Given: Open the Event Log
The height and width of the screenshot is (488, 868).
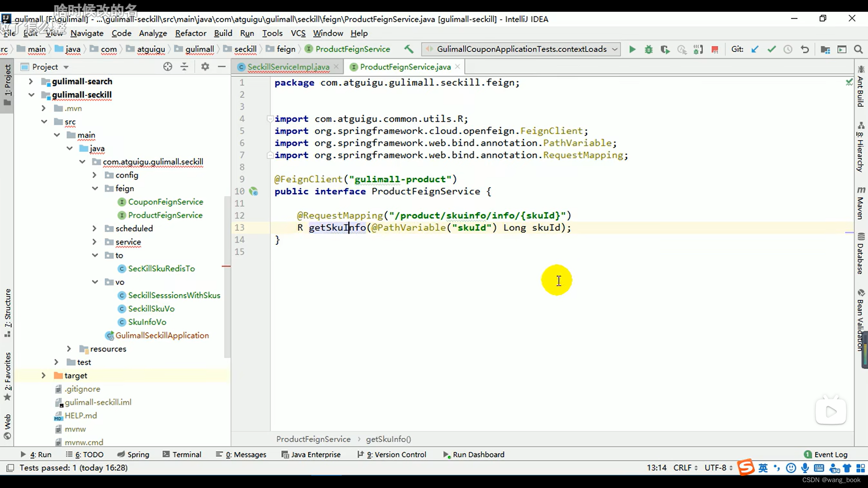Looking at the screenshot, I should pos(826,455).
